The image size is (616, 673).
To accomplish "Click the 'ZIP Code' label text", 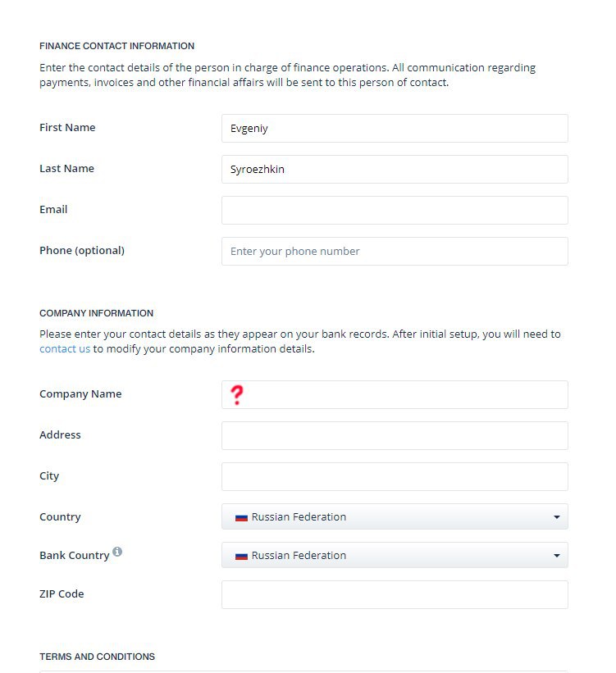I will pyautogui.click(x=62, y=593).
